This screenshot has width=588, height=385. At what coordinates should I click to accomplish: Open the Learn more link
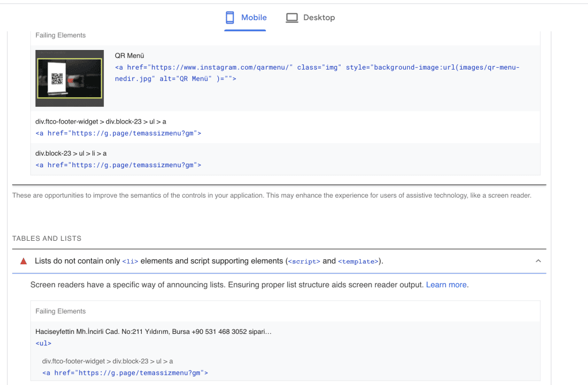pos(446,284)
